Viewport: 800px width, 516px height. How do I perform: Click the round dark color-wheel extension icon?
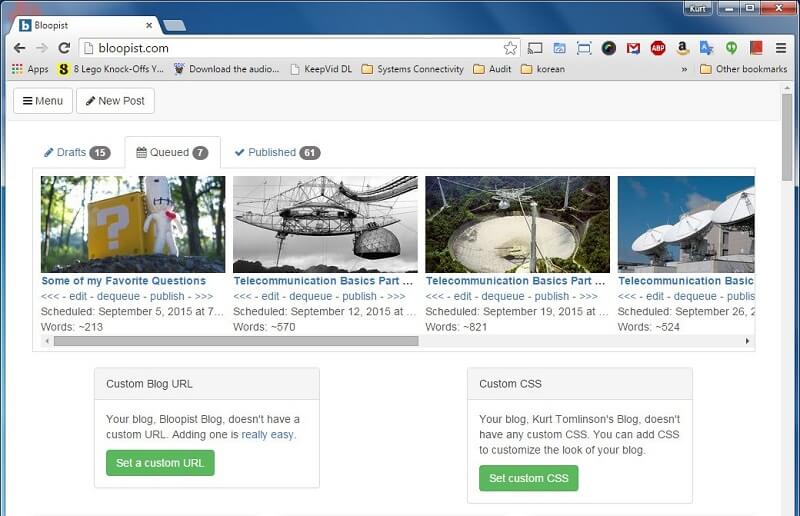(x=609, y=48)
